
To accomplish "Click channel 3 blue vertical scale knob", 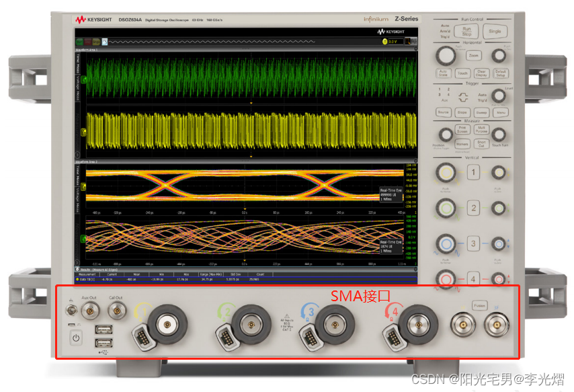I will point(446,244).
